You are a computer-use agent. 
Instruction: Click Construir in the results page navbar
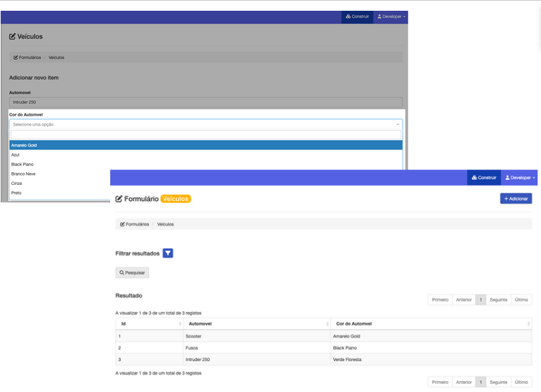click(x=484, y=178)
